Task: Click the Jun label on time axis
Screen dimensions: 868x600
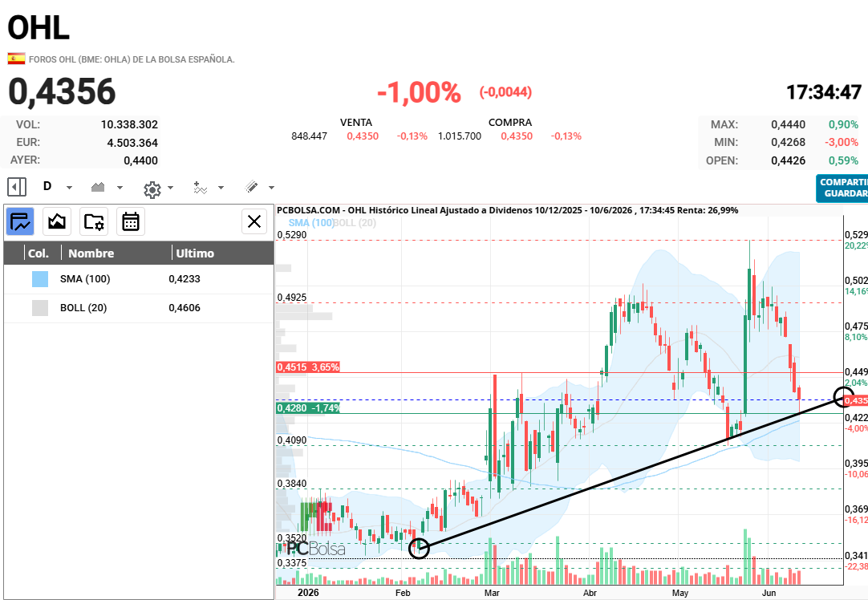Action: point(769,593)
